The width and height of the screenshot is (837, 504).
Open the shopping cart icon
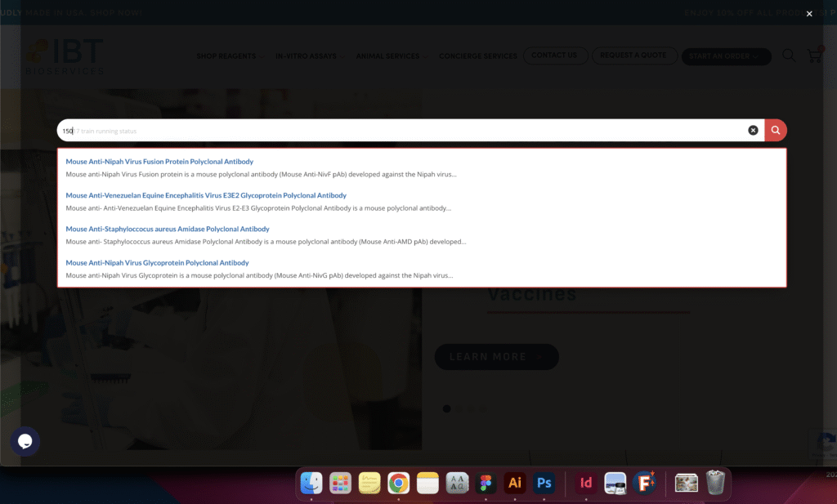[x=815, y=55]
